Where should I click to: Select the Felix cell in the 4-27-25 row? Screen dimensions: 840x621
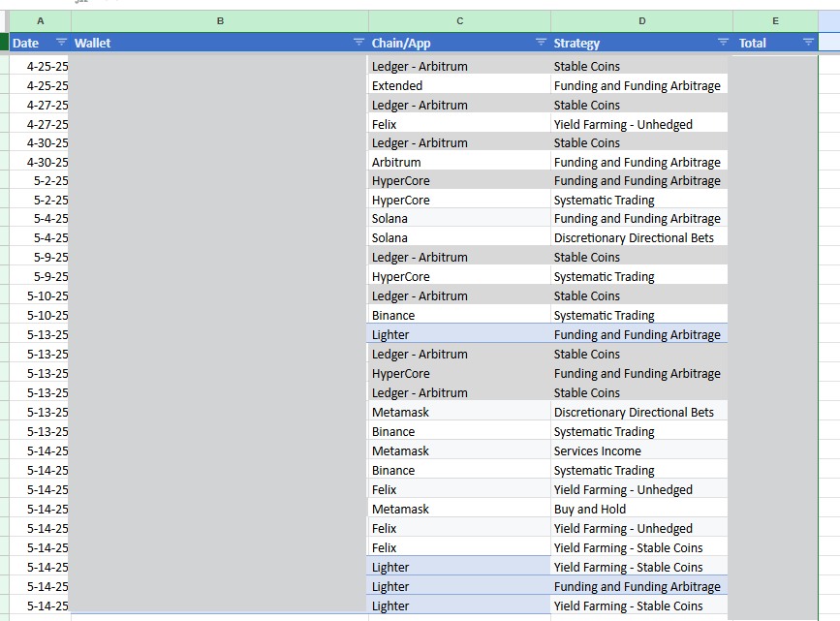tap(459, 124)
